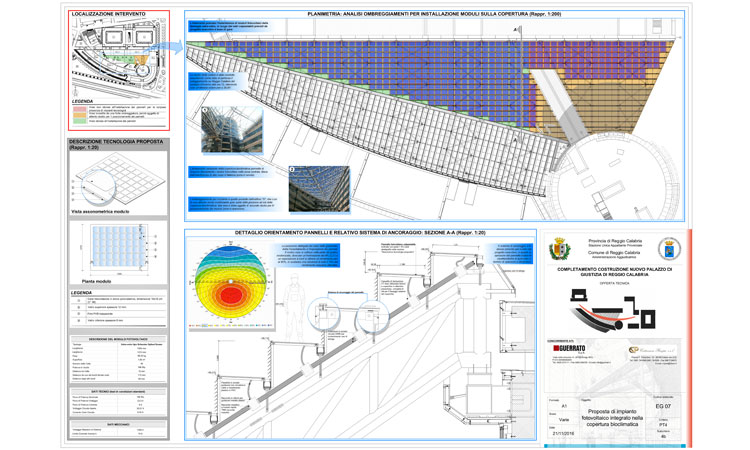Click the LEGENDA heading below Pianta modulo
This screenshot has height=450, width=750.
[81, 292]
